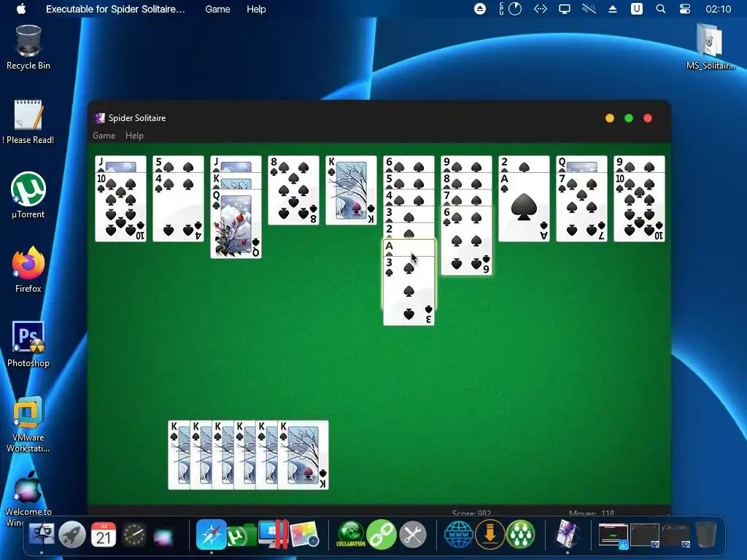Click the circular eject icon in menu bar
This screenshot has height=560, width=747.
(x=480, y=9)
